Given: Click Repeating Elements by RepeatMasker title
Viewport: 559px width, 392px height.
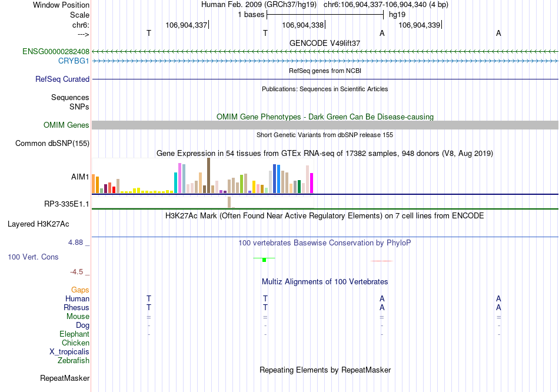Looking at the screenshot, I should (325, 370).
